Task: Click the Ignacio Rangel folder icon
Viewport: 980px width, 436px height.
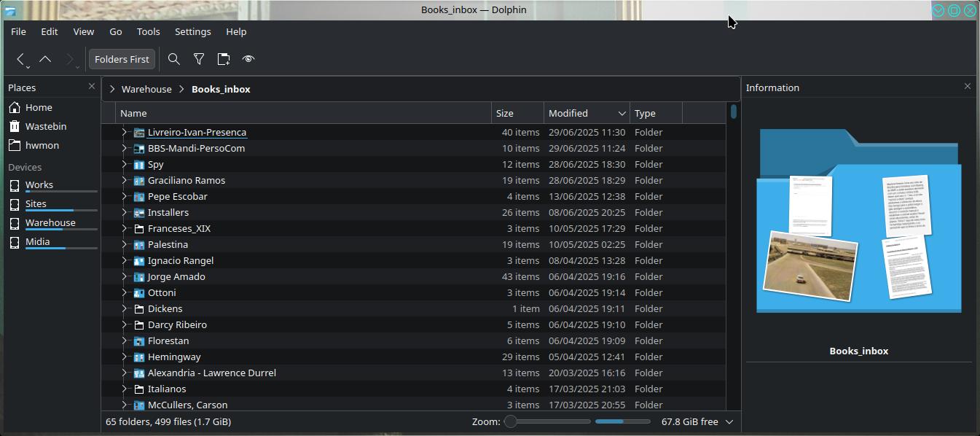Action: pyautogui.click(x=139, y=261)
